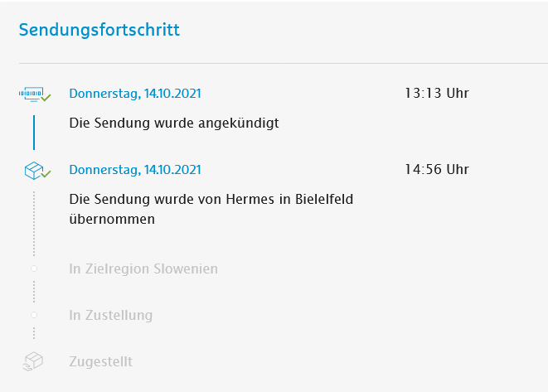Click the barcode scan announced icon
548x392 pixels.
coord(33,94)
